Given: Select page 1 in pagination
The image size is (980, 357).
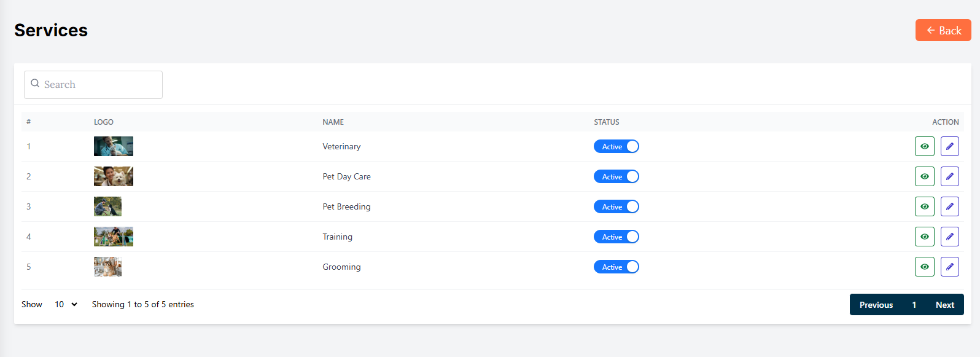Looking at the screenshot, I should coord(914,305).
